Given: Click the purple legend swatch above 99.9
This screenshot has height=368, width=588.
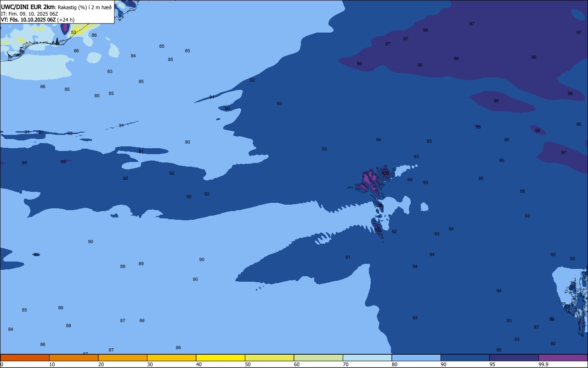Looking at the screenshot, I should tap(563, 357).
